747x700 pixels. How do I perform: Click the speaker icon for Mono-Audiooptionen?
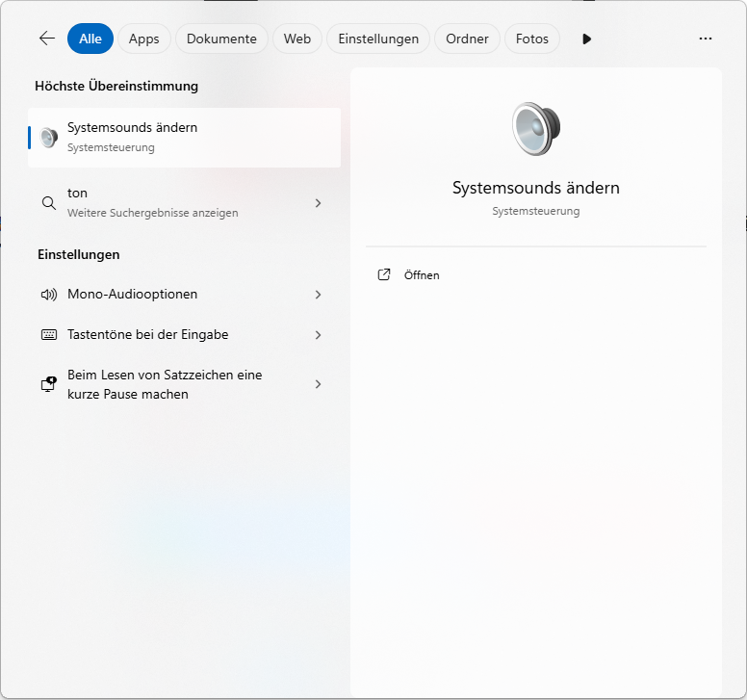coord(48,295)
